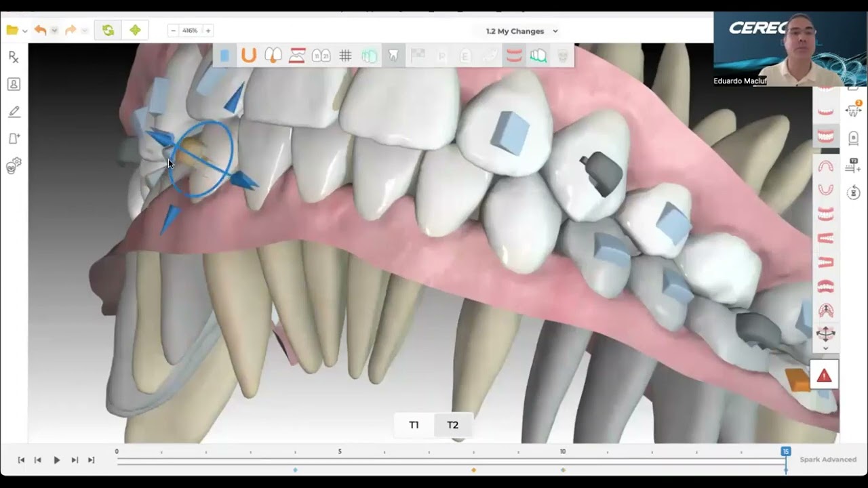Viewport: 868px width, 488px height.
Task: Toggle the red occlusion bite icon
Action: point(297,56)
